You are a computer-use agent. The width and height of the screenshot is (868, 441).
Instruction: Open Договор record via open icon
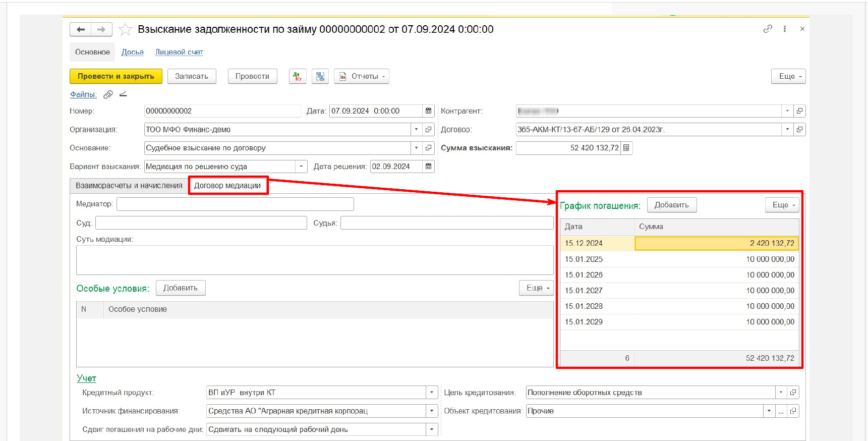point(799,130)
